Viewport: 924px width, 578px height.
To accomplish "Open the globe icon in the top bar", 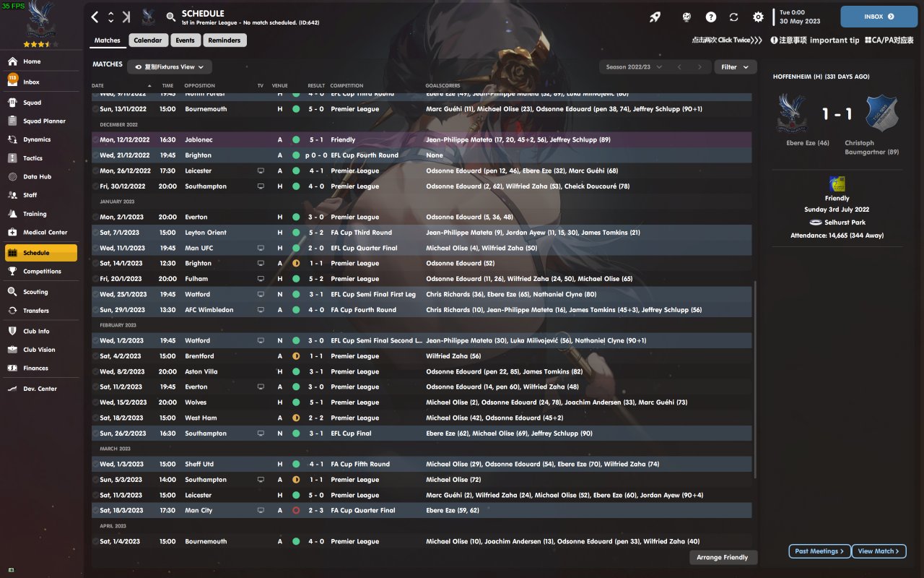I will [687, 17].
